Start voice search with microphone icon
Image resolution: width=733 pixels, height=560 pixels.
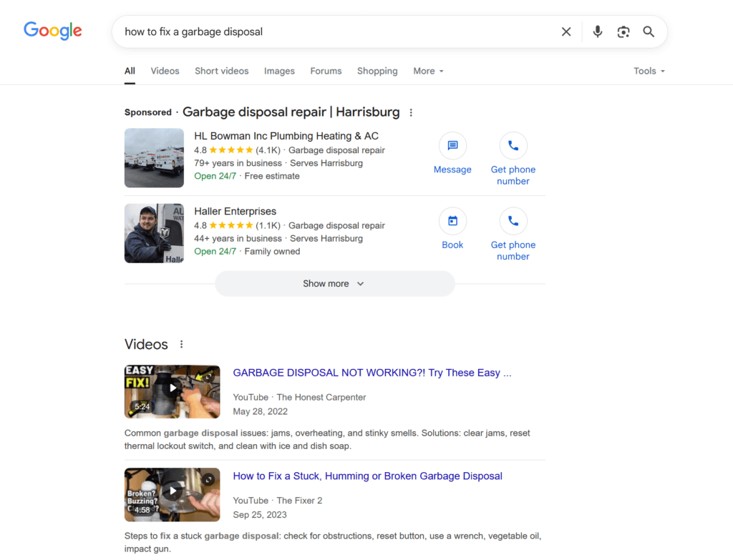(598, 31)
